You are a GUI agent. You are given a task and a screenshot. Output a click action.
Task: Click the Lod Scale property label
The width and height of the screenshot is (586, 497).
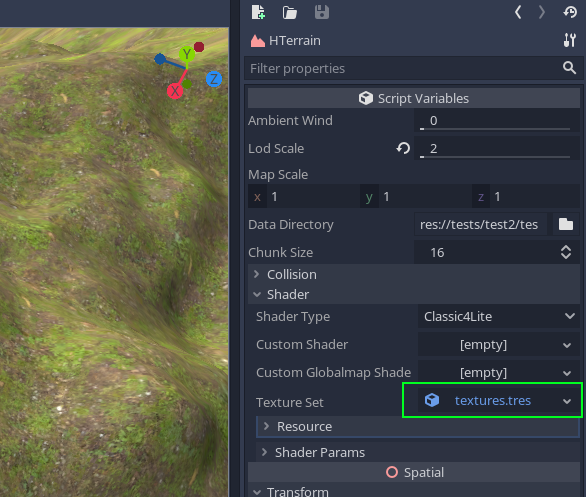pyautogui.click(x=276, y=148)
